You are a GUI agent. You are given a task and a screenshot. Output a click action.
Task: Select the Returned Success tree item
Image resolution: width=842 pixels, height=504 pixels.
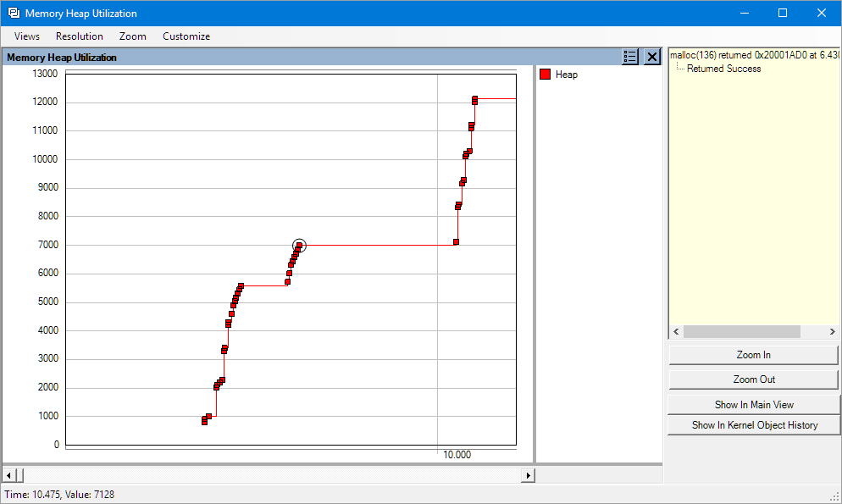click(723, 69)
